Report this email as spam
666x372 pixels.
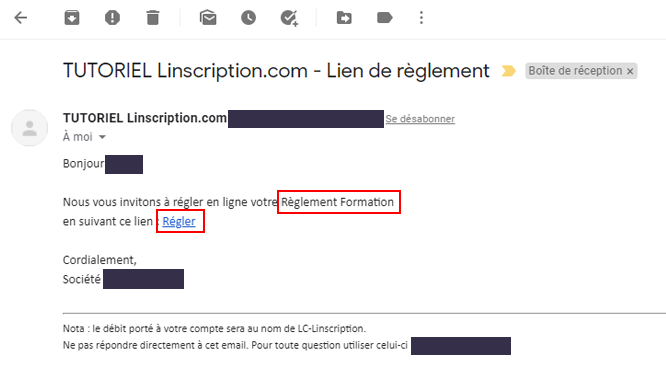112,18
